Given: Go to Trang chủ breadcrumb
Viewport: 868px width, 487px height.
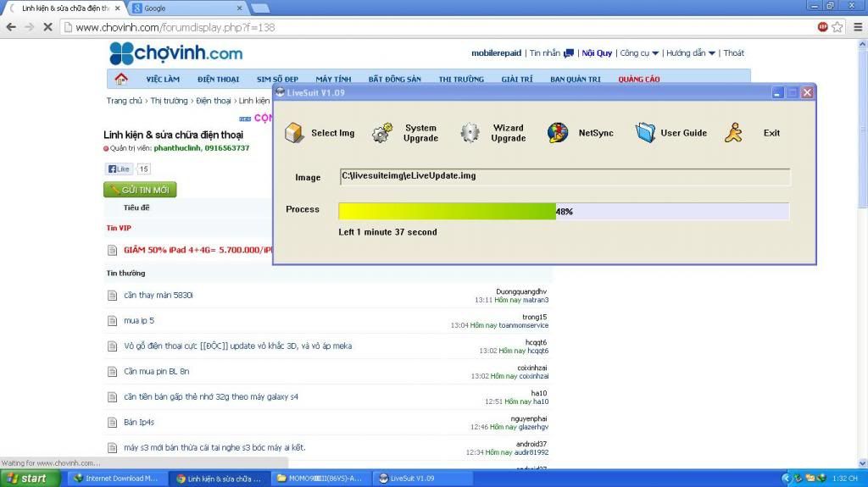Looking at the screenshot, I should [124, 101].
